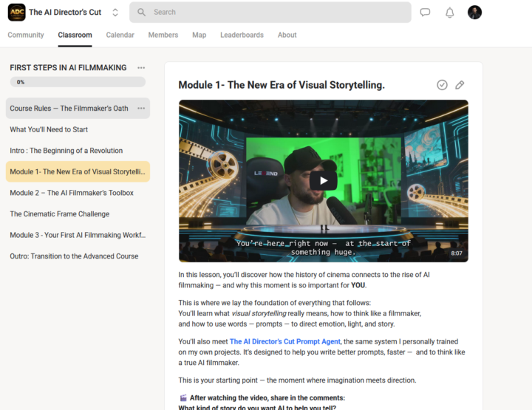Viewport: 532px width, 410px height.
Task: Open the Map tab
Action: (199, 35)
